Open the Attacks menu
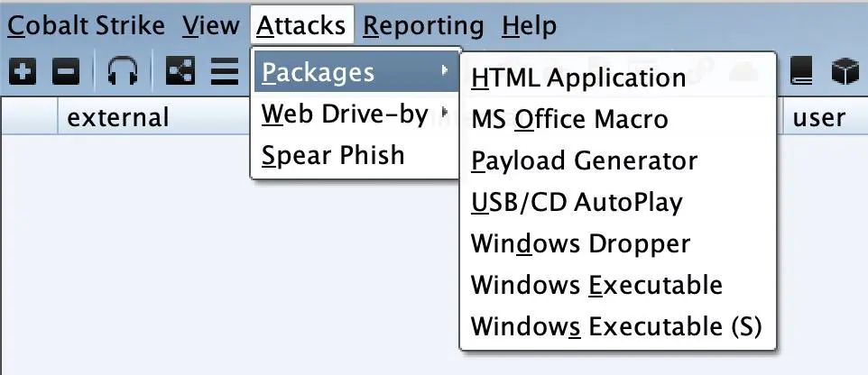Viewport: 868px width, 375px height. [301, 25]
